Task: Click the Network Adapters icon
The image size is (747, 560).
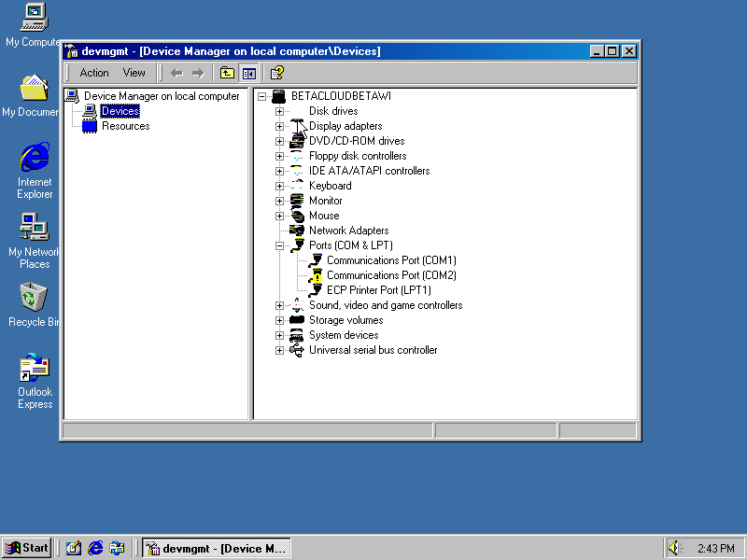Action: pos(297,231)
